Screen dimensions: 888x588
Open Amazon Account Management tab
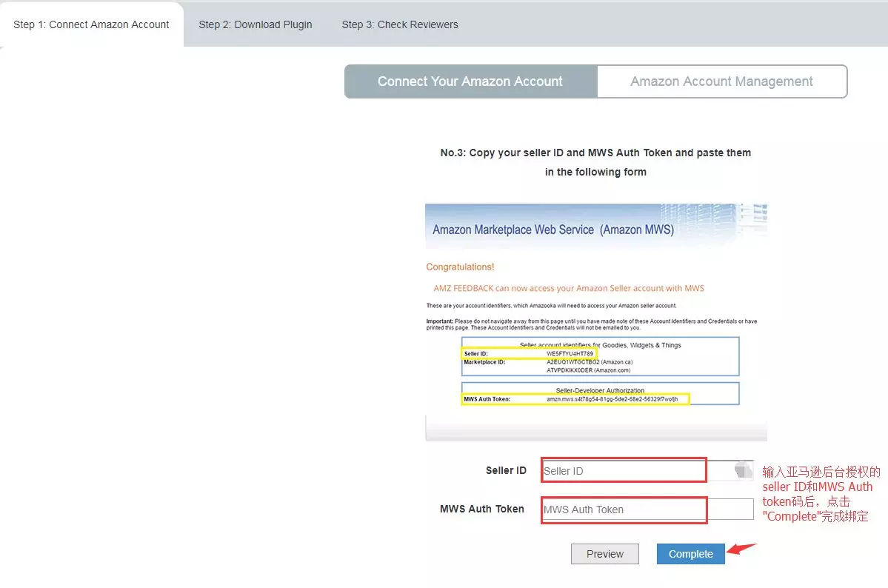click(x=722, y=81)
